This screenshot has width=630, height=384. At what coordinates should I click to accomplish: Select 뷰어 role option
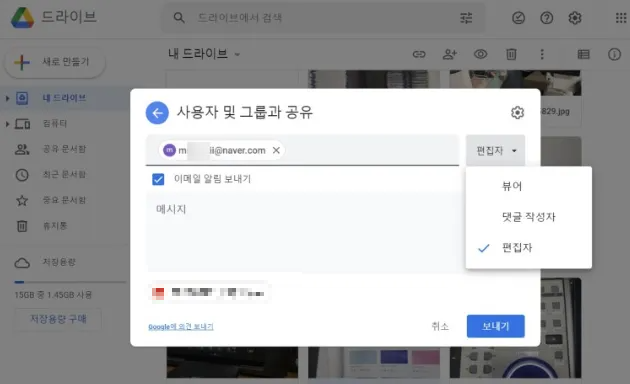[x=529, y=186]
